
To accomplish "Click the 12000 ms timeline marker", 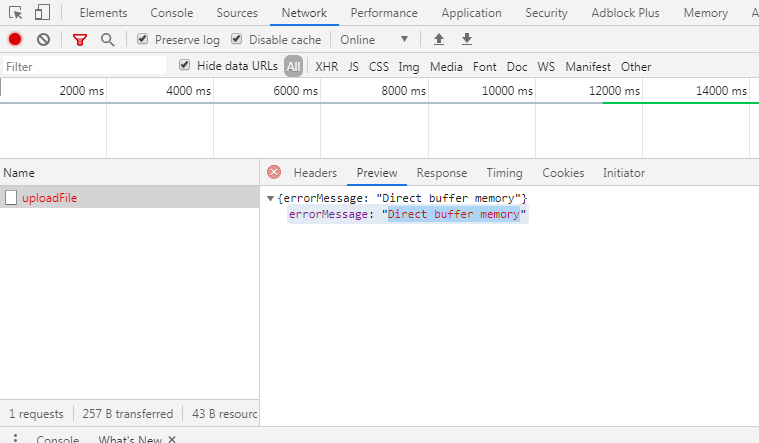I will point(614,91).
